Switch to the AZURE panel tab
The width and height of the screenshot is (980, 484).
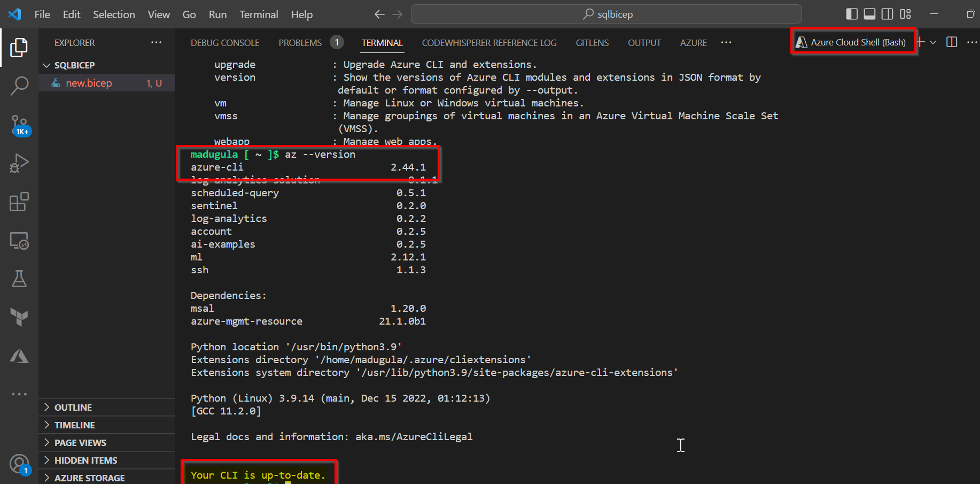(694, 43)
